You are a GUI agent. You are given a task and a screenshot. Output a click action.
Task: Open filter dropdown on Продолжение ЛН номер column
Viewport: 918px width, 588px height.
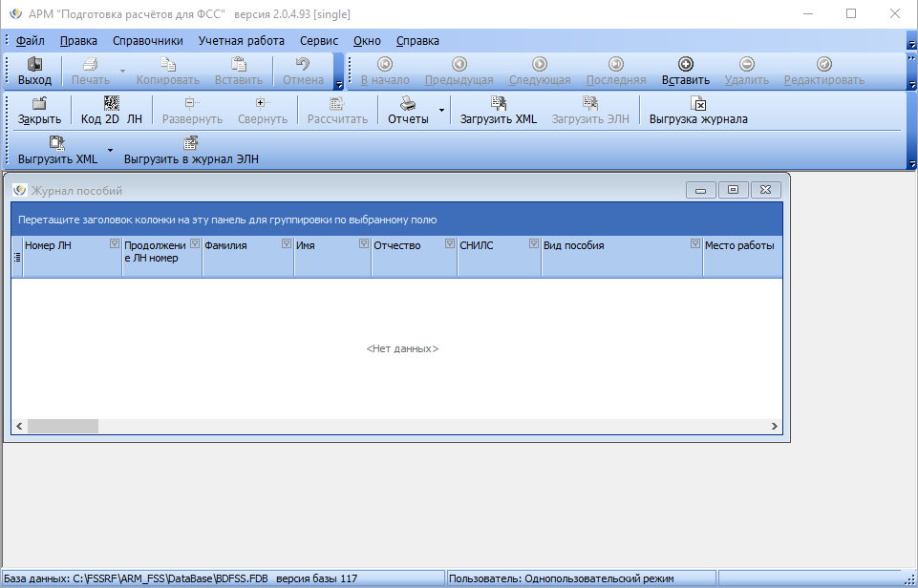195,244
